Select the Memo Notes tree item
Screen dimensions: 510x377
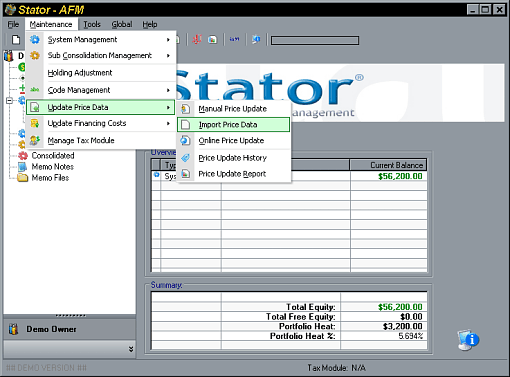pyautogui.click(x=53, y=167)
